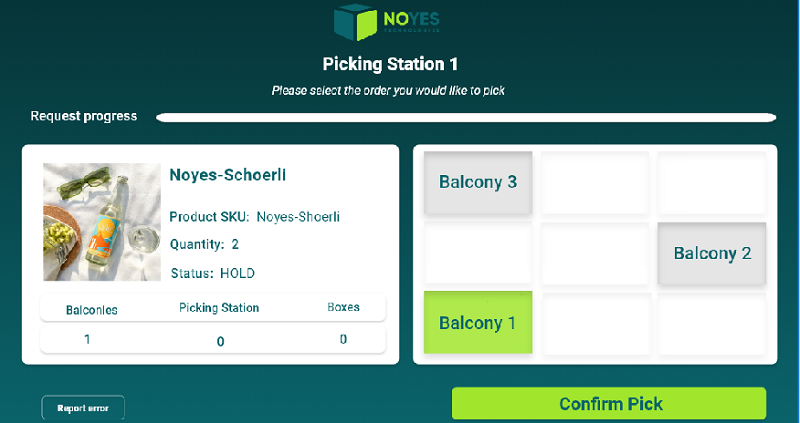Screen dimensions: 800x423
Task: Click the empty tile left of Balcony 2
Action: click(x=595, y=253)
